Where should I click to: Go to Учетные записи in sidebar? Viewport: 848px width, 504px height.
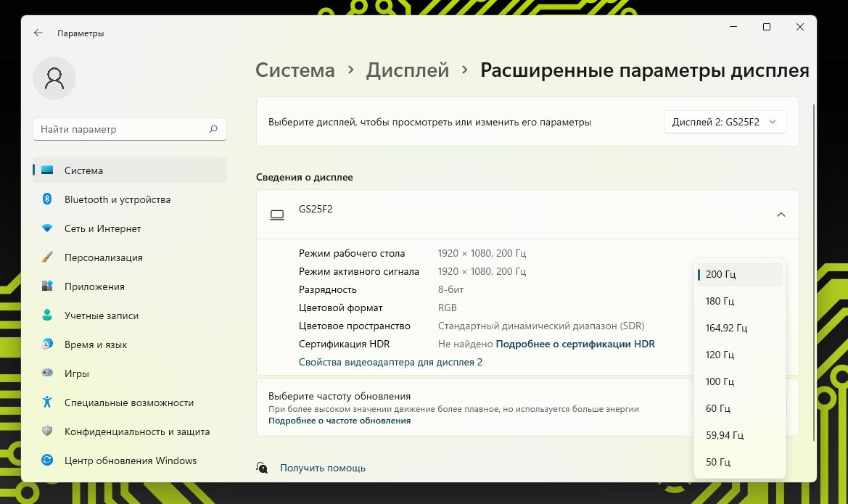[x=101, y=315]
